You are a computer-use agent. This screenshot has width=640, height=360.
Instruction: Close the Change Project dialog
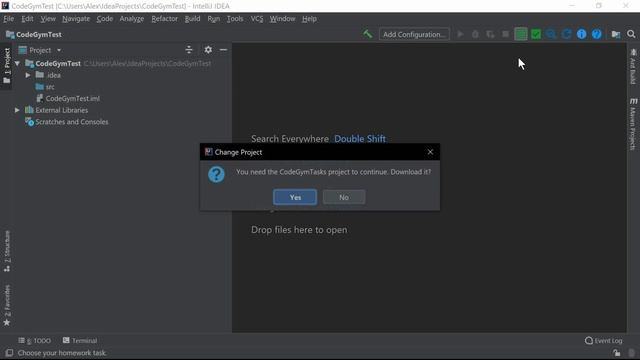(x=430, y=152)
